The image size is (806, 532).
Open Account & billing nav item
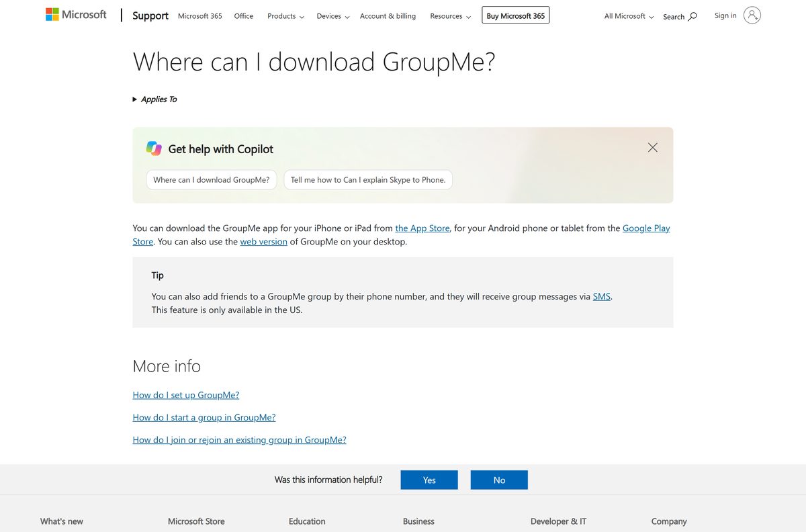point(388,16)
